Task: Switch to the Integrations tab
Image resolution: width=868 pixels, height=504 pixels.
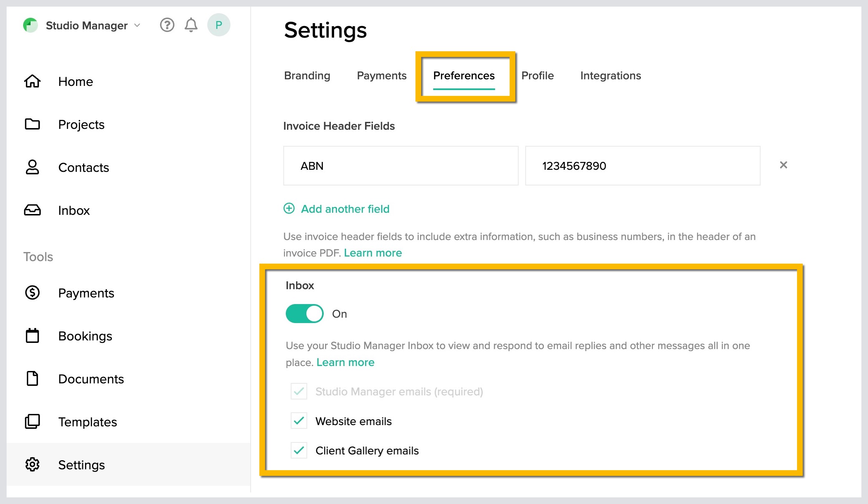Action: (610, 76)
